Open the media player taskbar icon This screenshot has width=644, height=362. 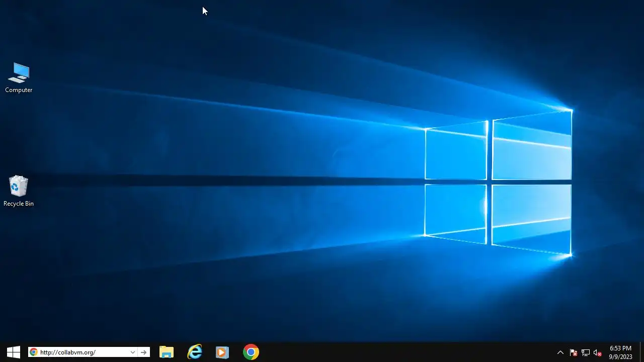coord(222,352)
